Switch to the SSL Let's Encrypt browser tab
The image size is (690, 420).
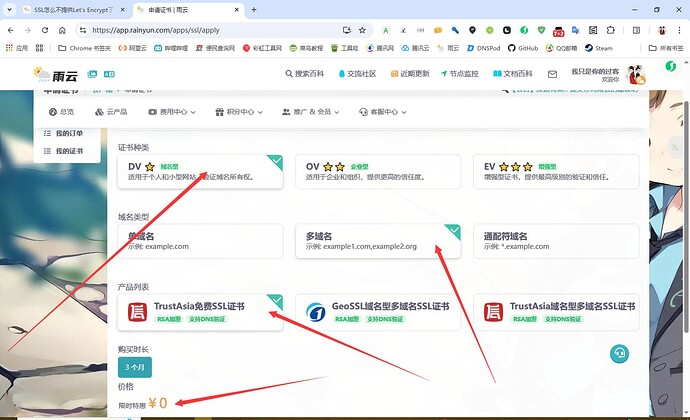click(x=73, y=10)
